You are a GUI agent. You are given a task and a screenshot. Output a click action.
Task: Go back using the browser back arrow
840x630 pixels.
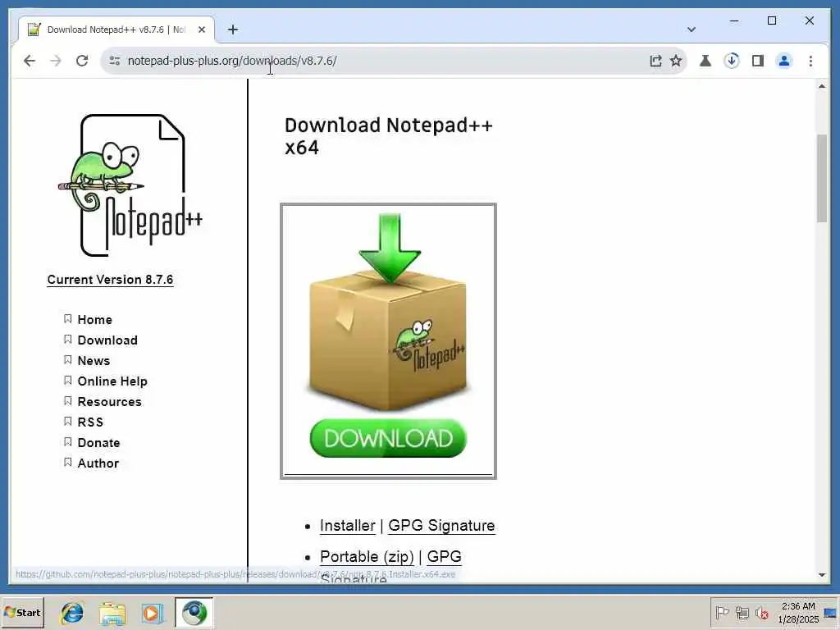pyautogui.click(x=30, y=61)
